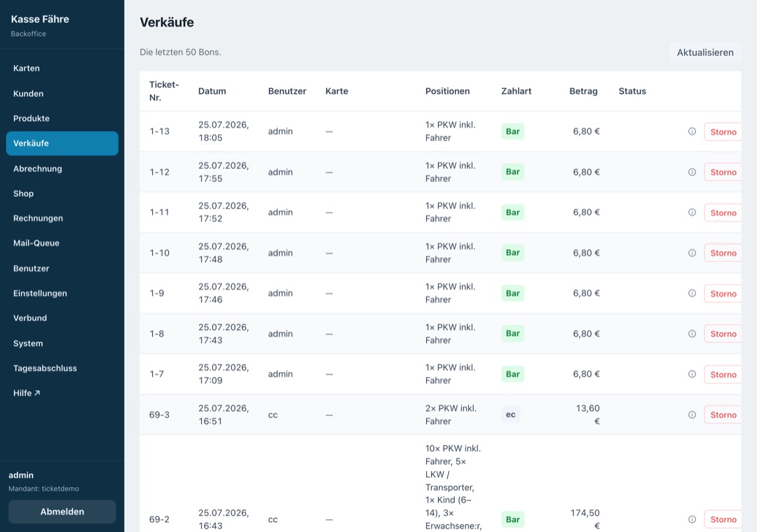Screen dimensions: 757x532
Task: Click Status column header
Action: (x=632, y=91)
